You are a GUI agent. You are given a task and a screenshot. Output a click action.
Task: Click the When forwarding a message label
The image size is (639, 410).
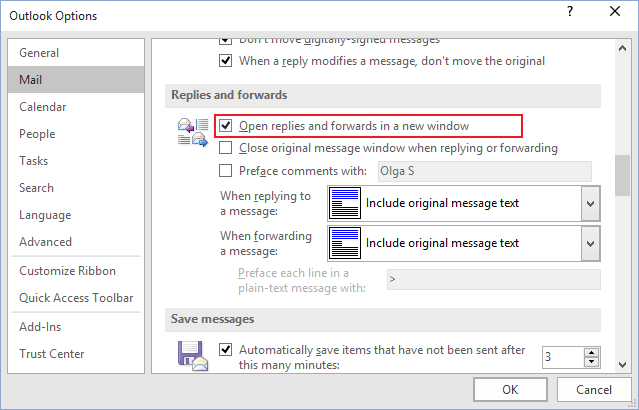click(266, 243)
